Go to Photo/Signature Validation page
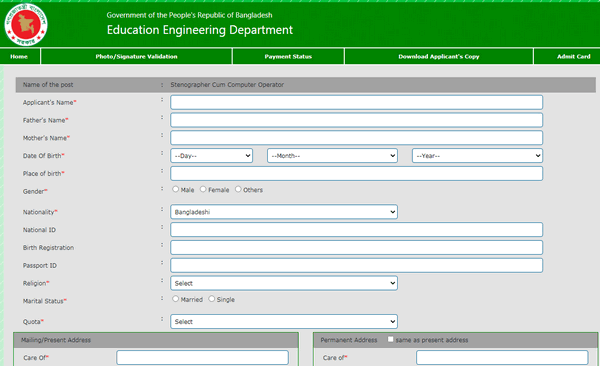Image resolution: width=600 pixels, height=366 pixels. click(136, 57)
